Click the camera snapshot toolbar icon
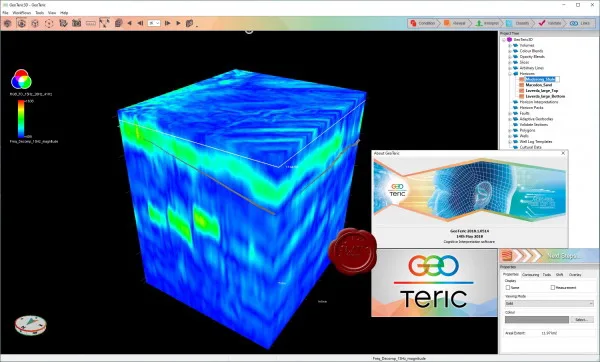The width and height of the screenshot is (600, 362). pyautogui.click(x=77, y=23)
